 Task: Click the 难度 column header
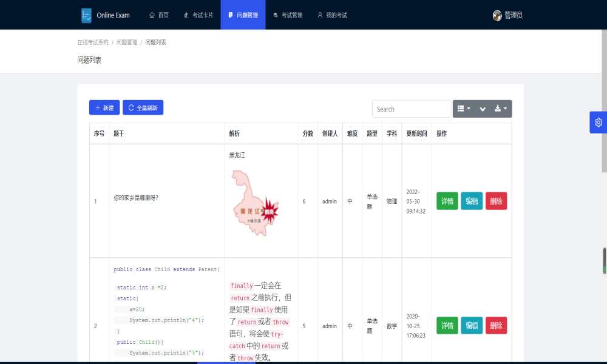coord(352,133)
